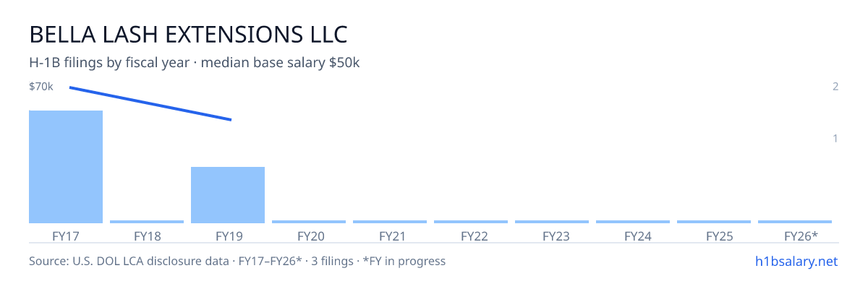Click the H-1B filings subtitle text
Image resolution: width=868 pixels, height=289 pixels.
pos(195,63)
